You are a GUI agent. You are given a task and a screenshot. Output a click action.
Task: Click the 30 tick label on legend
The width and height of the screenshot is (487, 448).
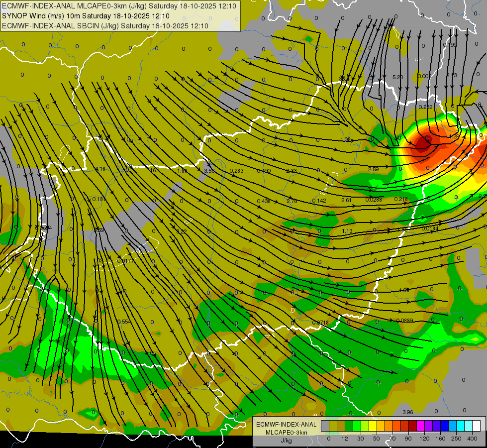coord(361,439)
